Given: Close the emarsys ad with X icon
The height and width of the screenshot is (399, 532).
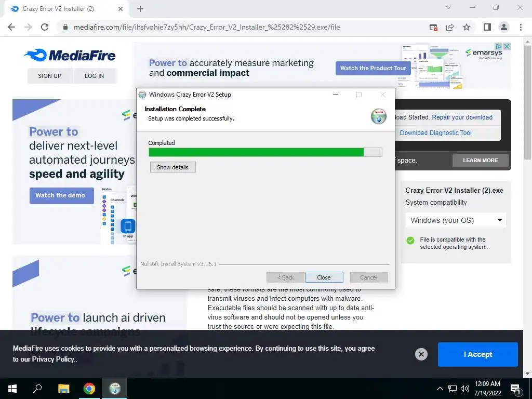Looking at the screenshot, I should [x=507, y=46].
